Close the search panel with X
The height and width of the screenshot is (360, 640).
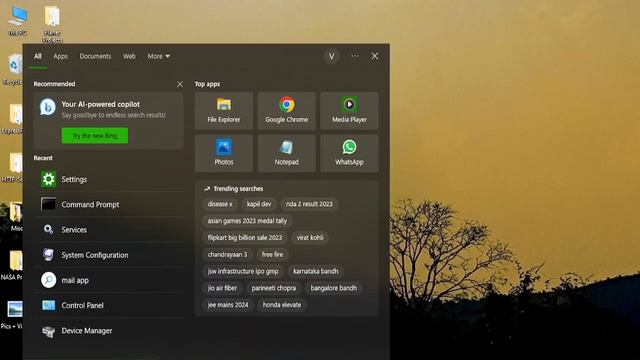(x=375, y=56)
